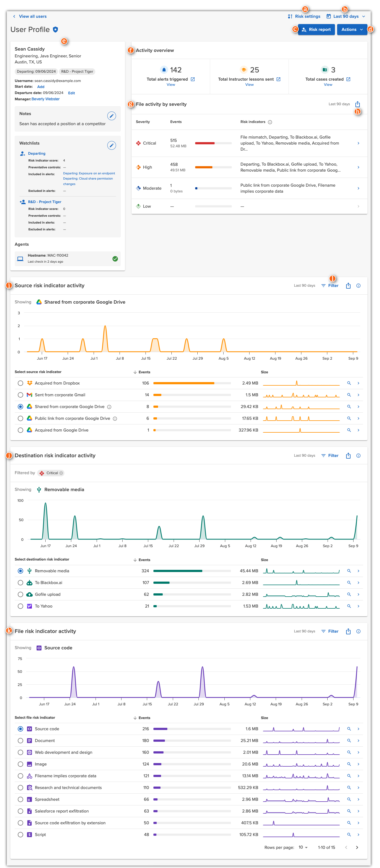Click the magnifier icon for Acquired from Dropbox
This screenshot has height=868, width=380.
[x=349, y=383]
